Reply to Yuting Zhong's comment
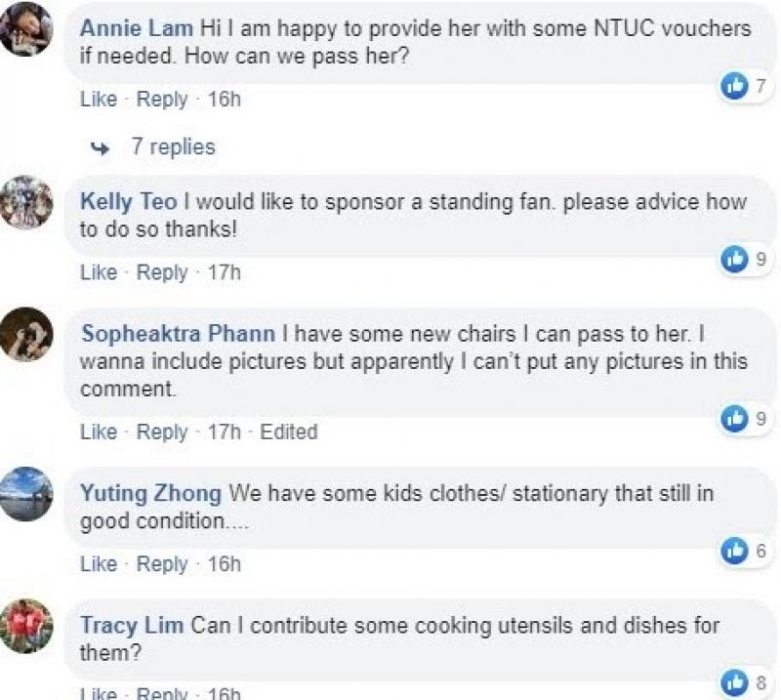The height and width of the screenshot is (700, 781). tap(162, 563)
